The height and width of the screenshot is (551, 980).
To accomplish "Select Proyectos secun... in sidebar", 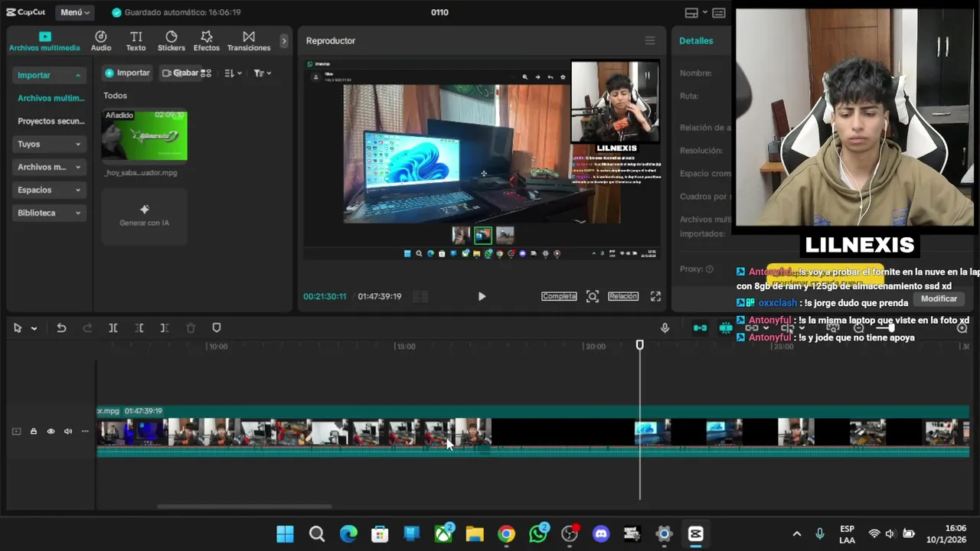I will pyautogui.click(x=51, y=121).
